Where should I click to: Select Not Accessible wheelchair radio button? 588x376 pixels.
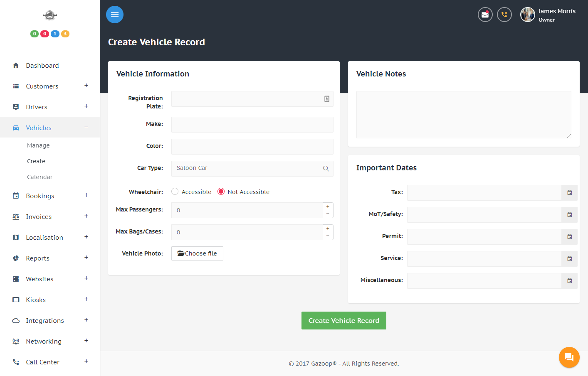click(x=221, y=192)
